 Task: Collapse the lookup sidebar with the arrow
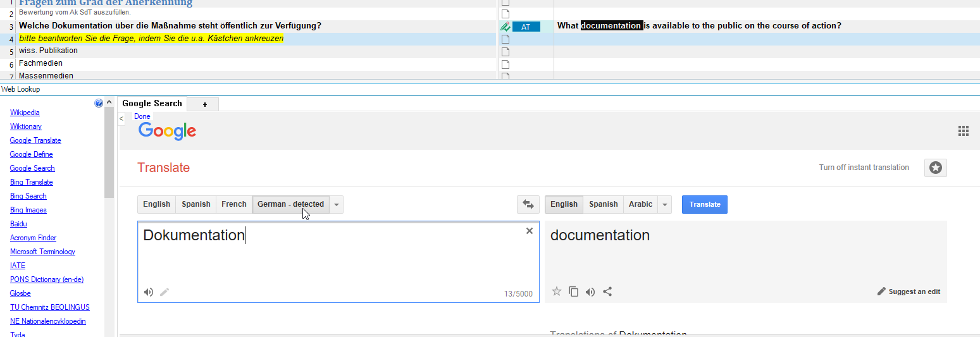(121, 118)
